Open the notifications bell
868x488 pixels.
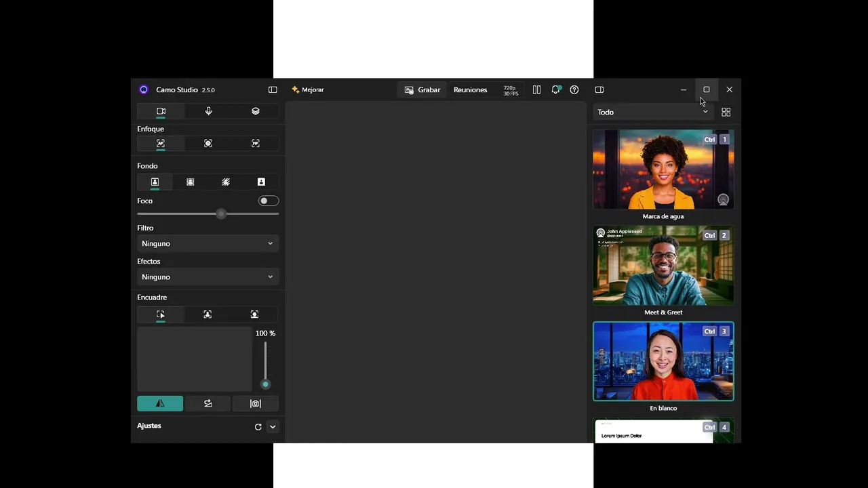556,89
